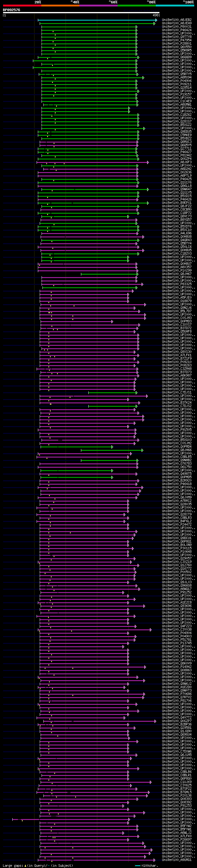Select UniRef100_A7RMI2 label
Screen dimensions: 197x868
click(x=177, y=501)
